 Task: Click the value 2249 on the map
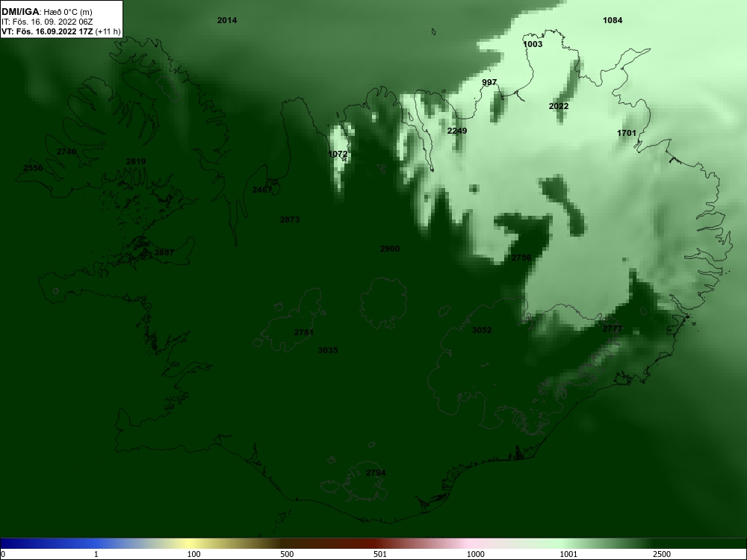[x=457, y=131]
